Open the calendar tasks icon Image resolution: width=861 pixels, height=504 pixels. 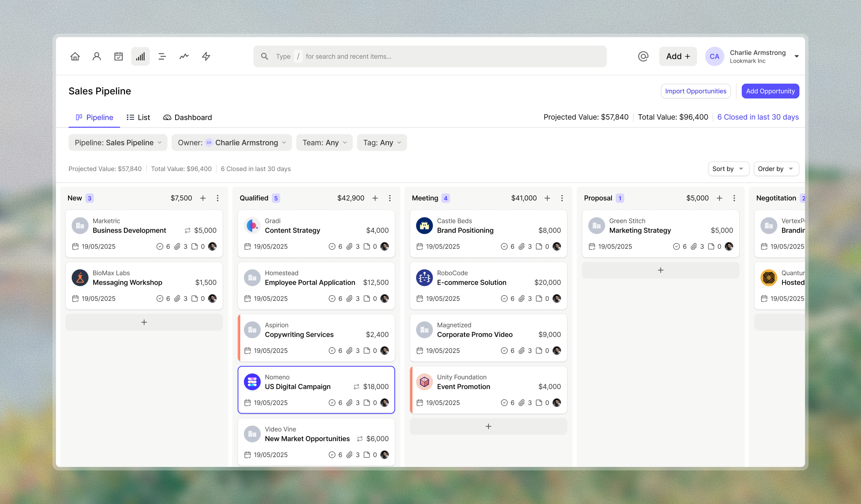(118, 56)
